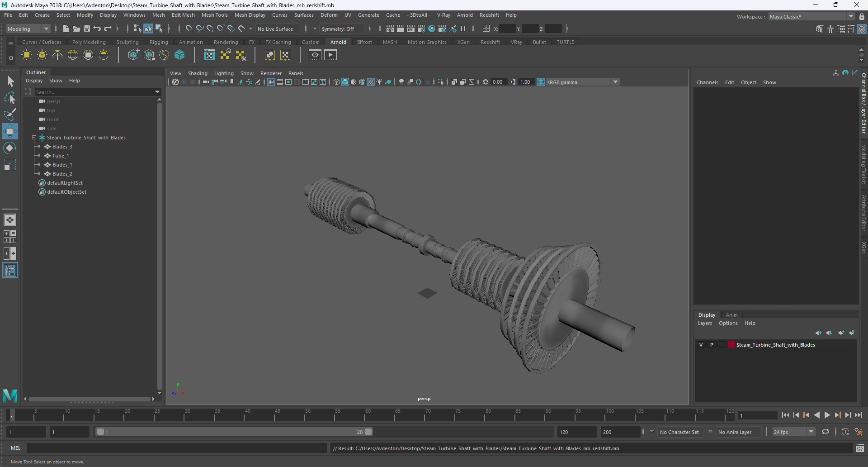Open the Mesh Tools menu
Image resolution: width=868 pixels, height=467 pixels.
(214, 15)
